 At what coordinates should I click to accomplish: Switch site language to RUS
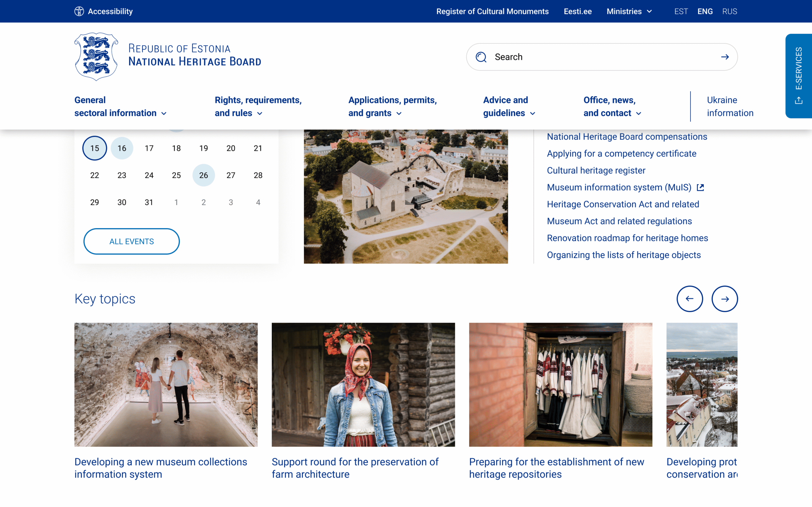(730, 11)
